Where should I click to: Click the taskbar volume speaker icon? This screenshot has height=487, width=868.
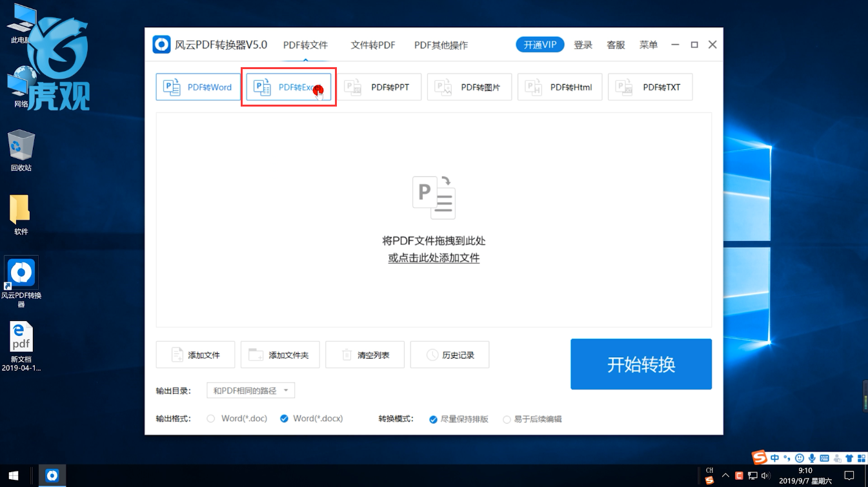click(766, 476)
